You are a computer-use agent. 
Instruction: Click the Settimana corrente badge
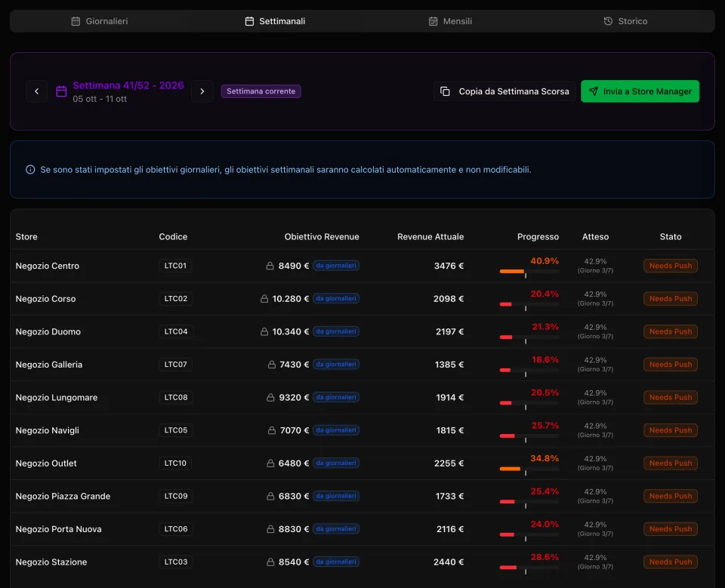[x=261, y=91]
